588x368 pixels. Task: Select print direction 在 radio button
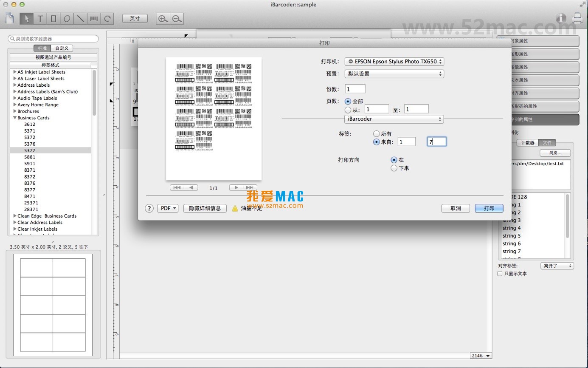[x=394, y=160]
